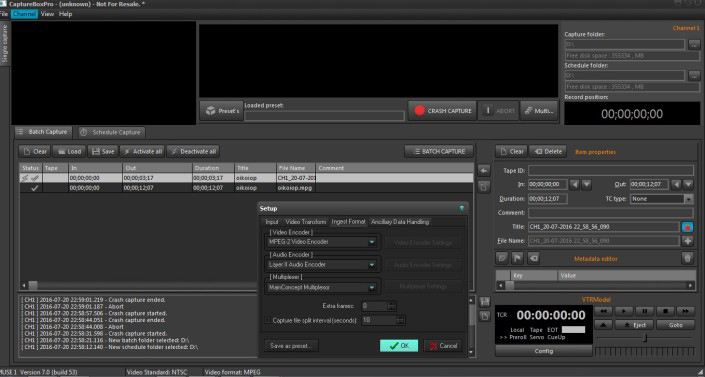
Task: Click the VTR Config button
Action: (x=544, y=351)
